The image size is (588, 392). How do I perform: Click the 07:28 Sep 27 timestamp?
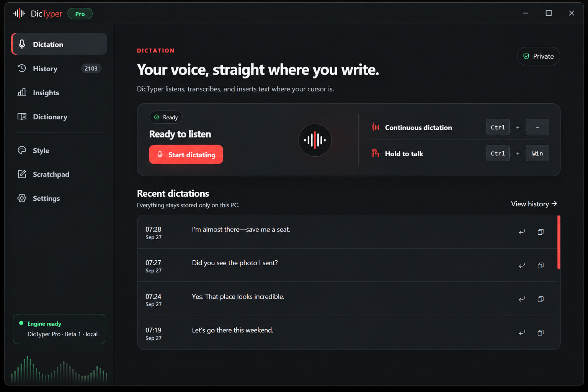154,233
